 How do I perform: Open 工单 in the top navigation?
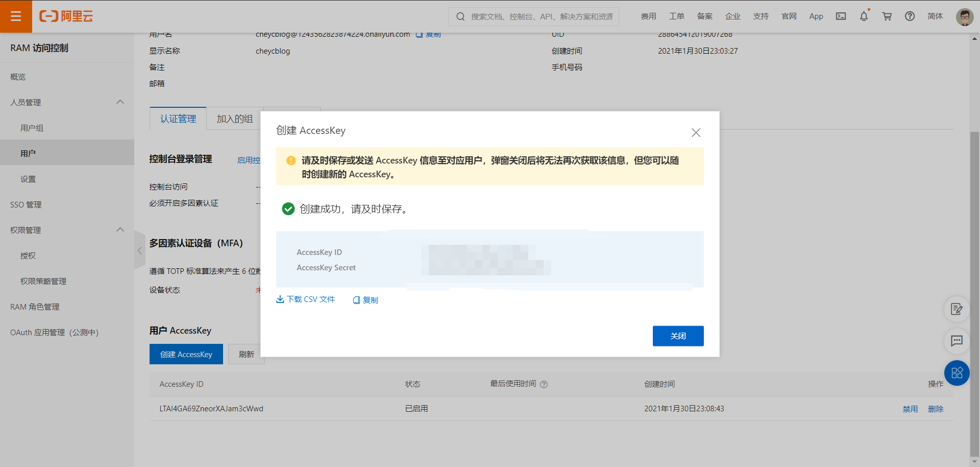pyautogui.click(x=677, y=16)
